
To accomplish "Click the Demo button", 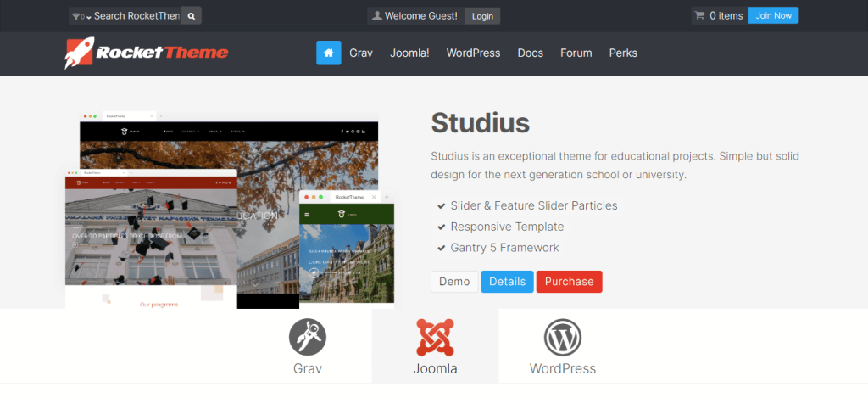I will pyautogui.click(x=454, y=282).
